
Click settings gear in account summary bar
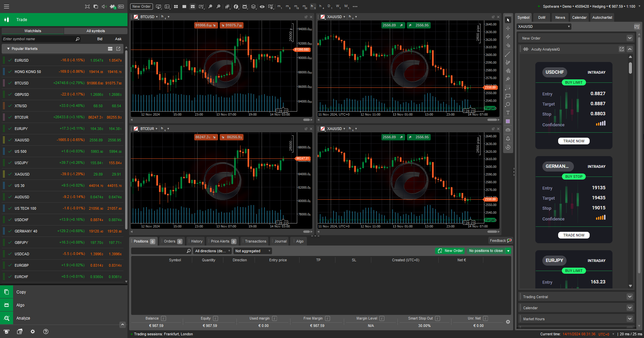[508, 322]
